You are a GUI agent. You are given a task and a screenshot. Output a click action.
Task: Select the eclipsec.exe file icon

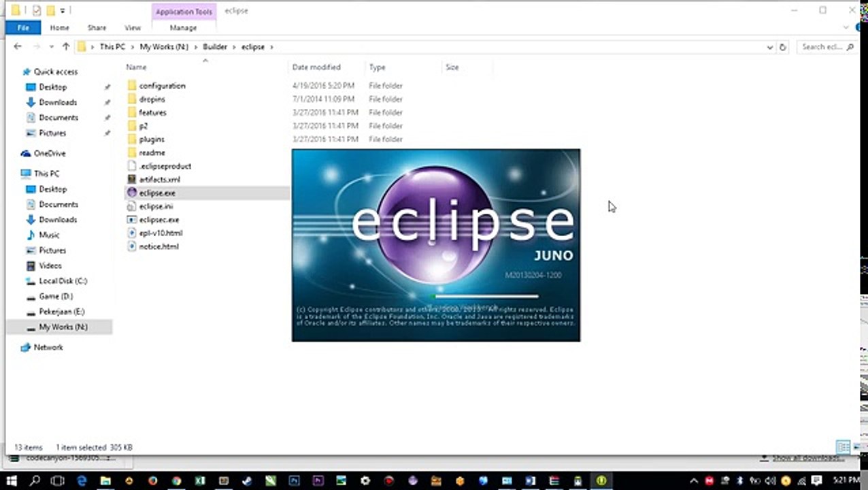click(x=132, y=220)
